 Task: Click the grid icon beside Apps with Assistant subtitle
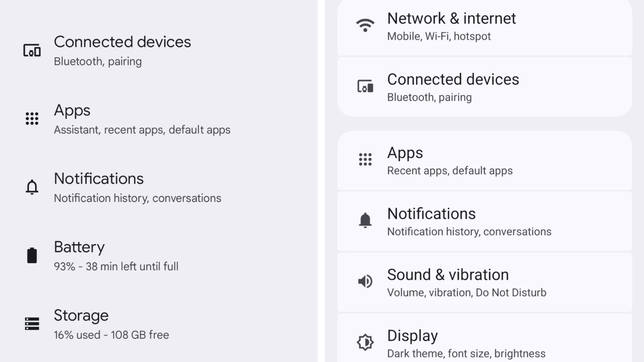(x=32, y=119)
